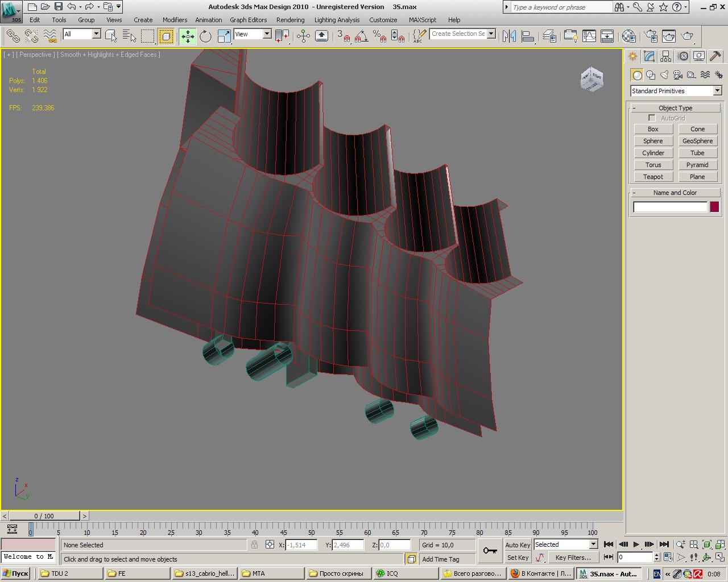Expand the selection filter All dropdown
This screenshot has width=728, height=582.
pos(96,34)
